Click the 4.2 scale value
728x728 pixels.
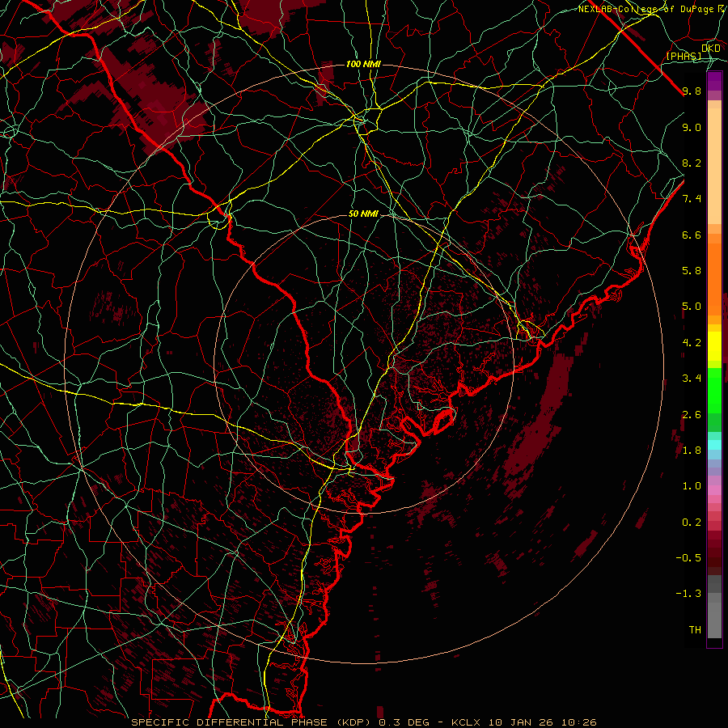(x=692, y=343)
